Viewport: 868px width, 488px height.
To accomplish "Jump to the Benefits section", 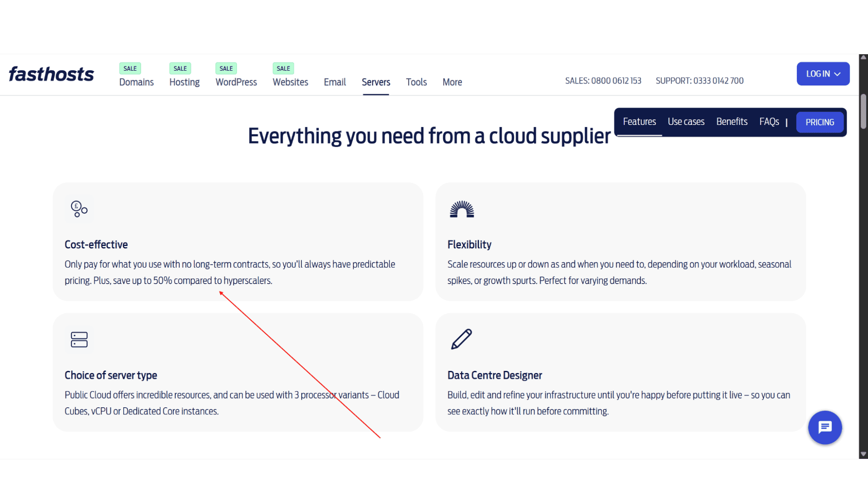I will pos(732,122).
